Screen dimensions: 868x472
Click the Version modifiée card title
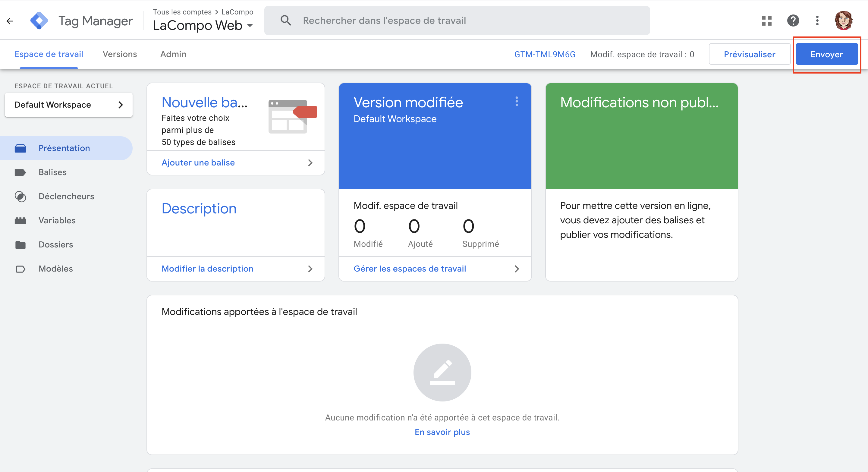point(408,102)
